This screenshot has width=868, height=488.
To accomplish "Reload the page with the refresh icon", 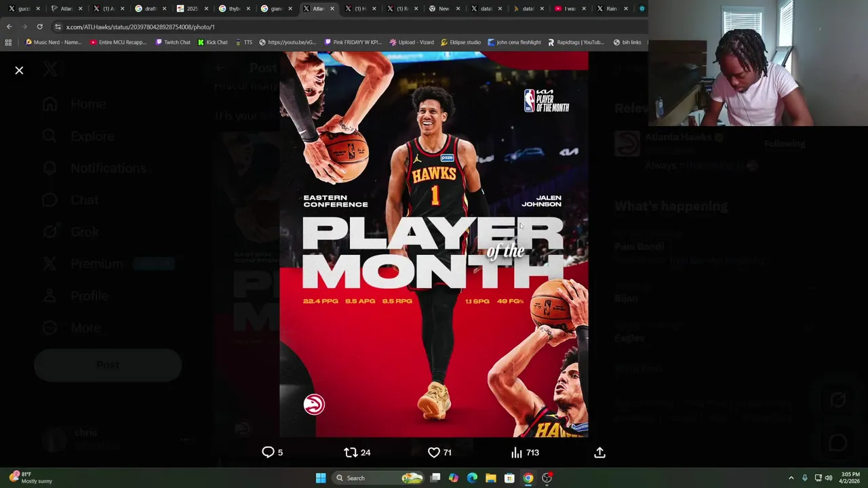I will (x=39, y=26).
